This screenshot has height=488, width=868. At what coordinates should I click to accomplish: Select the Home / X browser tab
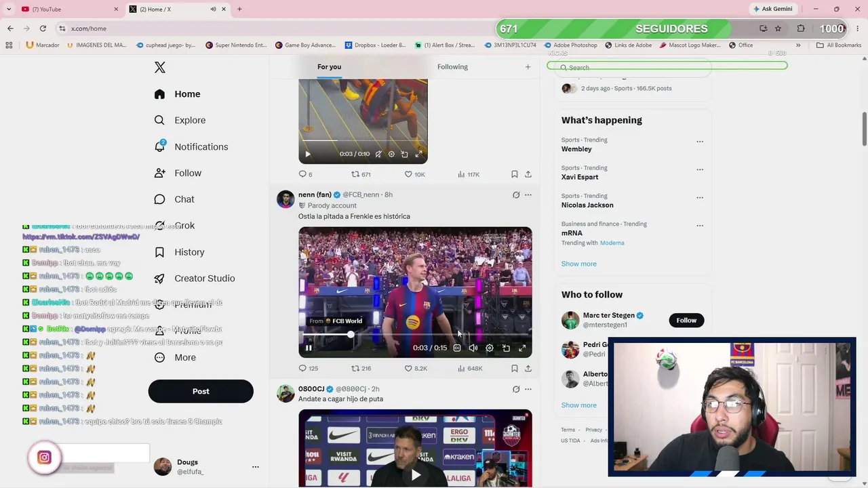(x=178, y=9)
